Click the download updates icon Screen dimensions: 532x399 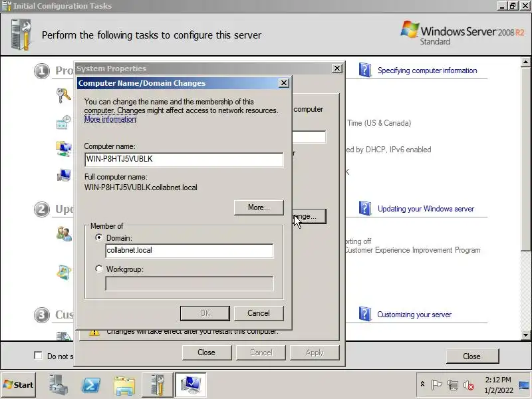64,272
